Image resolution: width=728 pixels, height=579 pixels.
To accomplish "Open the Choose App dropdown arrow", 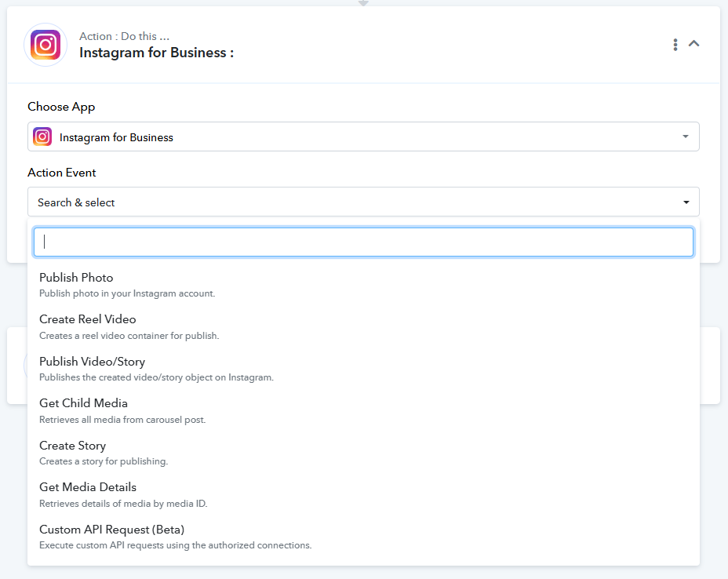I will coord(686,137).
